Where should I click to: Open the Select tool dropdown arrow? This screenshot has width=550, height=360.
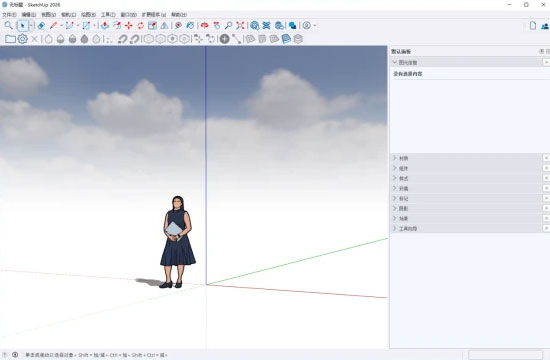(x=32, y=26)
